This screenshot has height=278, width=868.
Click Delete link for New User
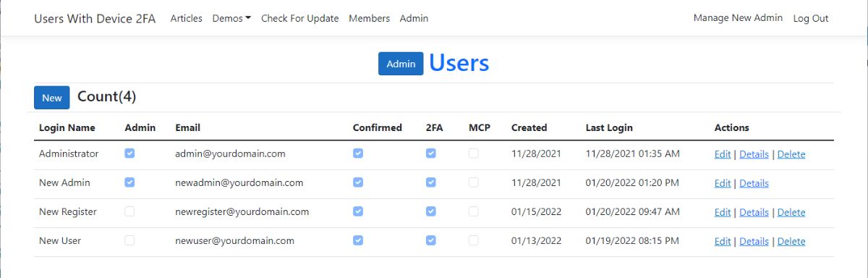coord(791,241)
